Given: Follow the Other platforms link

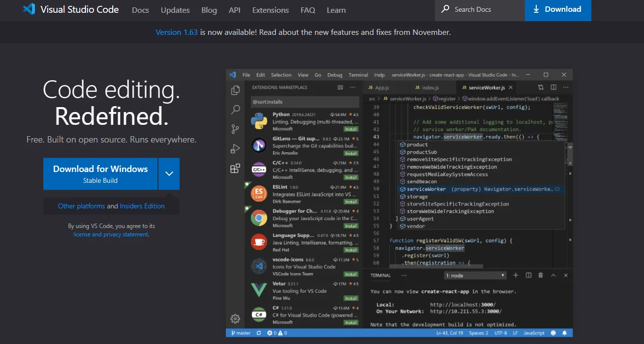Looking at the screenshot, I should (81, 206).
